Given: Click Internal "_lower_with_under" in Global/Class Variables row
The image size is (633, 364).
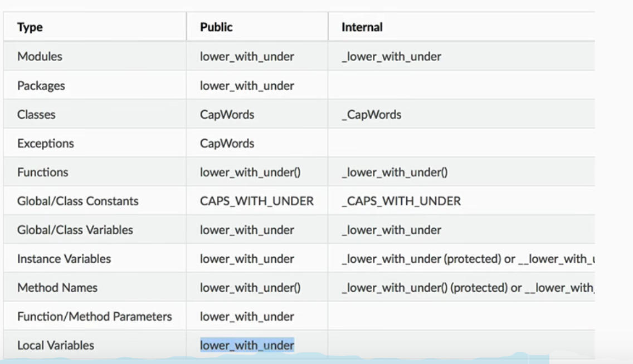Looking at the screenshot, I should pos(392,230).
